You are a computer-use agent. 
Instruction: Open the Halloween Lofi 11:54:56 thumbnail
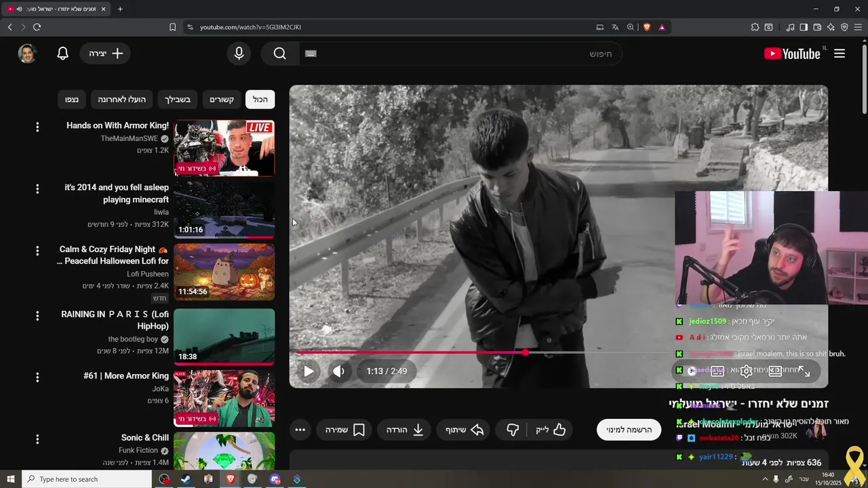point(224,272)
